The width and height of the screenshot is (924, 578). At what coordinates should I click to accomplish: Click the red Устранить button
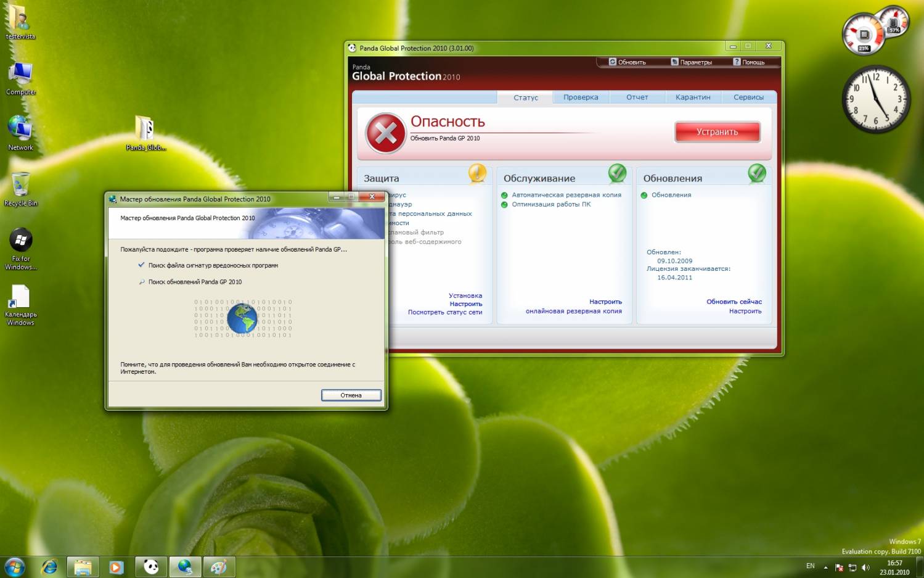point(718,132)
